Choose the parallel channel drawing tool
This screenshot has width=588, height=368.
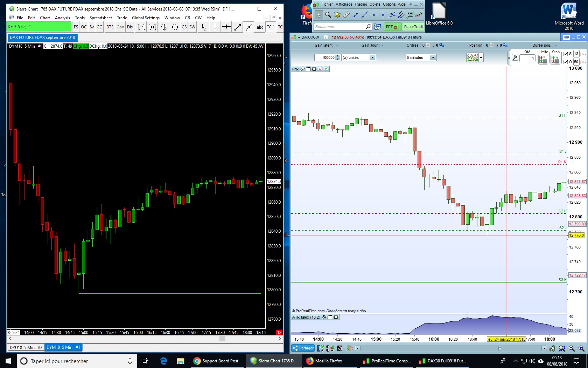pos(392,15)
